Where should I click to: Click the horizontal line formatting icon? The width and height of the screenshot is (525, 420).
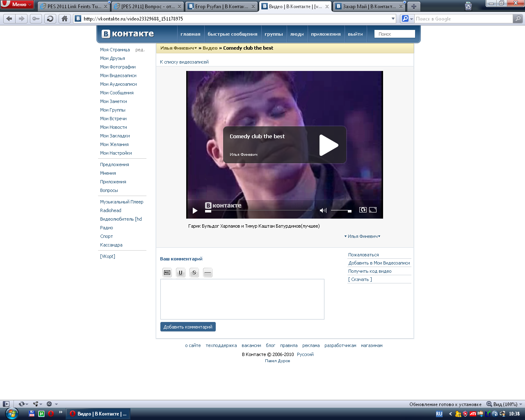click(208, 273)
